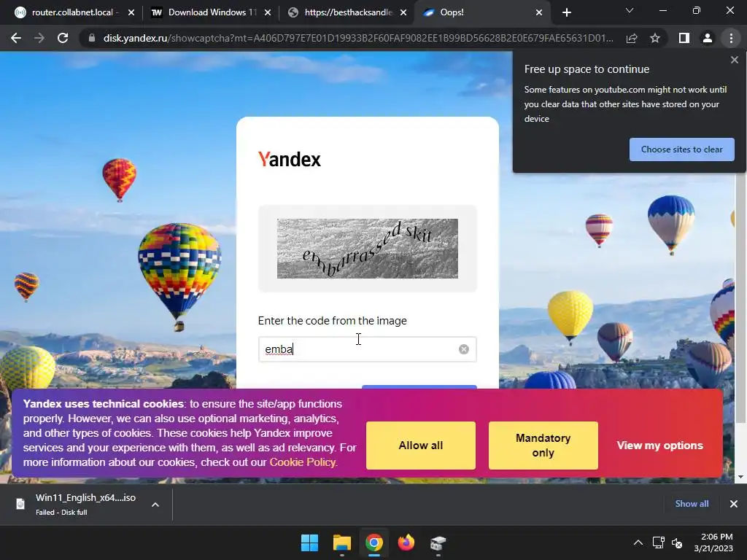Click the scrollbar down arrow
The width and height of the screenshot is (747, 560).
pyautogui.click(x=741, y=477)
